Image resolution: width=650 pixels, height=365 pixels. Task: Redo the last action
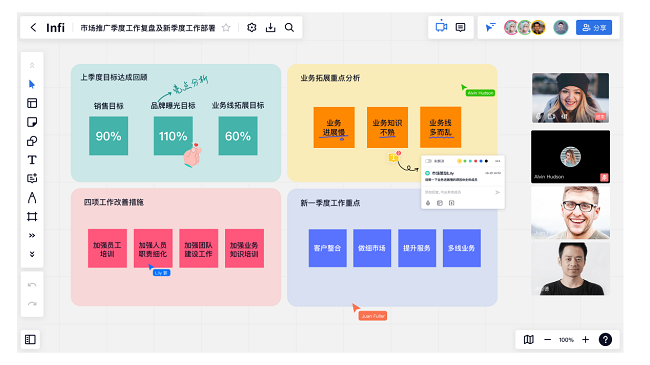[x=32, y=304]
